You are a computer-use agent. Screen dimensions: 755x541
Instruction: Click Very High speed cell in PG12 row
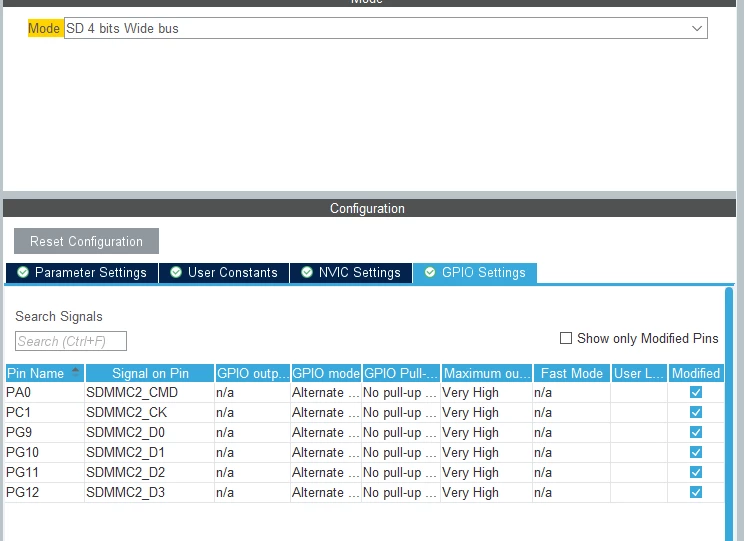pyautogui.click(x=486, y=492)
